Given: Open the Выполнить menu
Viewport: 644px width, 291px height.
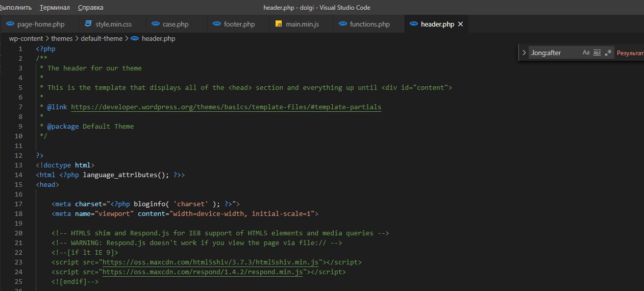Looking at the screenshot, I should click(16, 8).
